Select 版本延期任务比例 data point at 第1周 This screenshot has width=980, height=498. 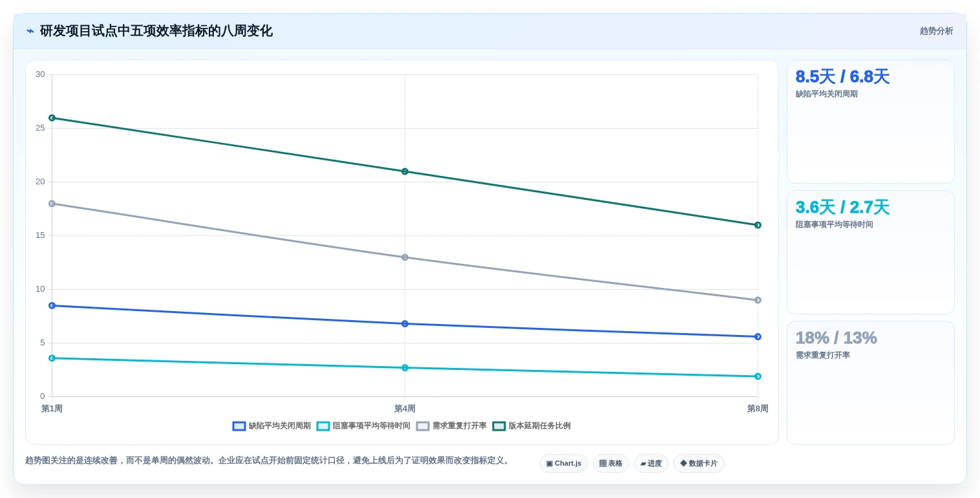click(x=52, y=118)
